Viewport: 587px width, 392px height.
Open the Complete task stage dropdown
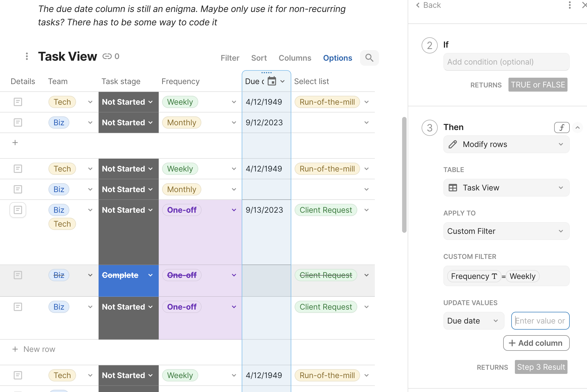(150, 275)
